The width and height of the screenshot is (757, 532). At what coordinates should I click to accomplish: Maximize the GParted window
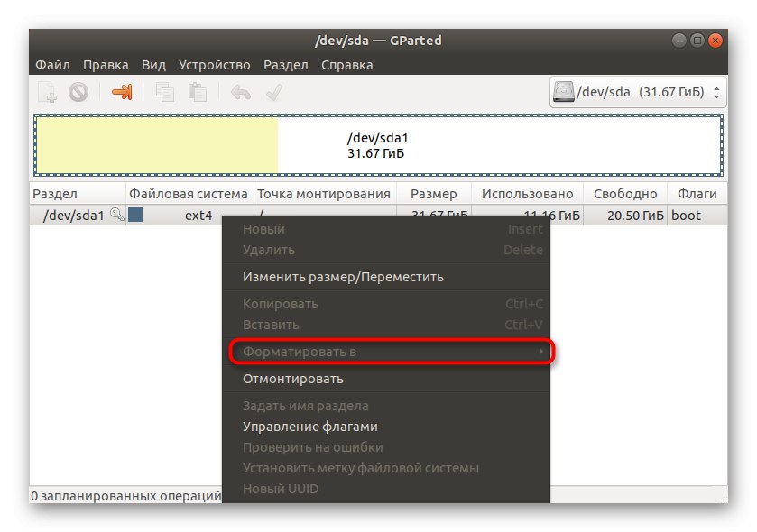(697, 41)
